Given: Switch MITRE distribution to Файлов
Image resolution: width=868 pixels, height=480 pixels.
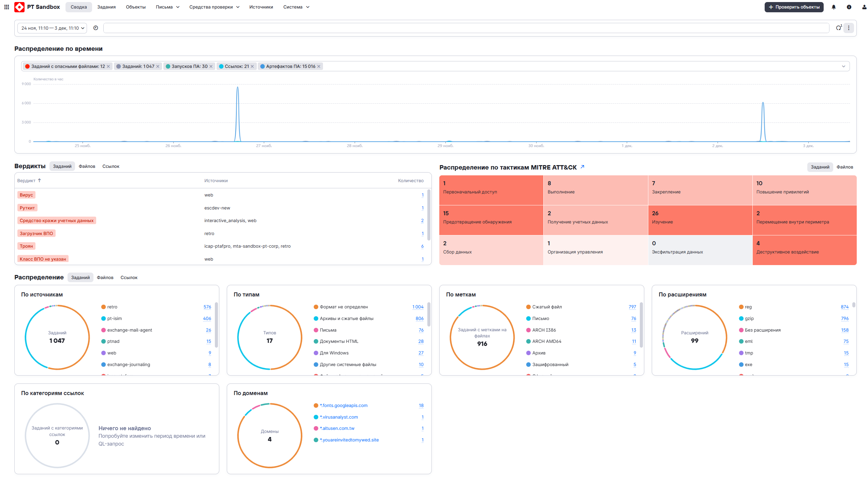Looking at the screenshot, I should pyautogui.click(x=844, y=167).
